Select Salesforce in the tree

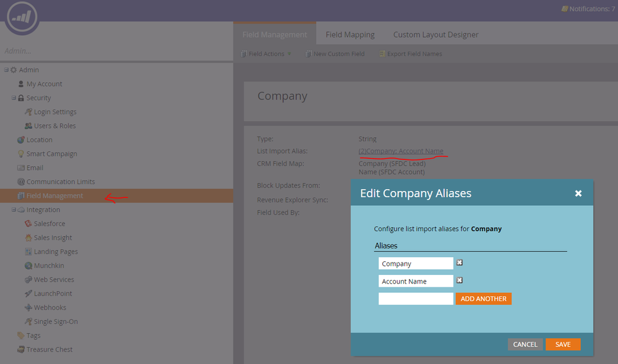point(49,223)
